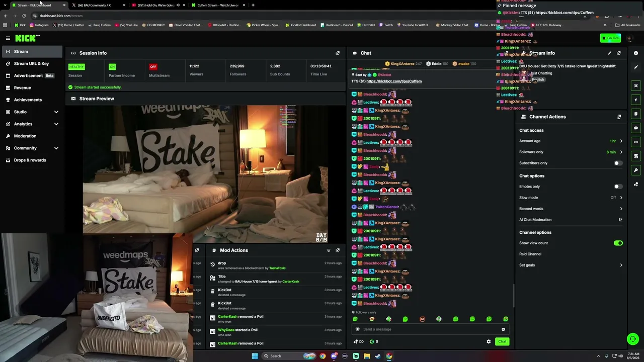Open the hamburger menu beside Kick logo
The image size is (644, 362).
pos(8,38)
